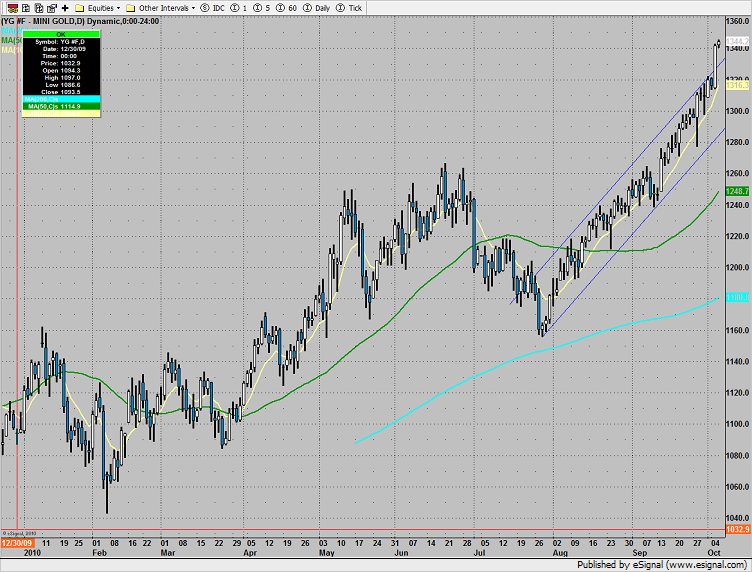Open the Equities dropdown menu
This screenshot has width=752, height=572.
(x=104, y=8)
